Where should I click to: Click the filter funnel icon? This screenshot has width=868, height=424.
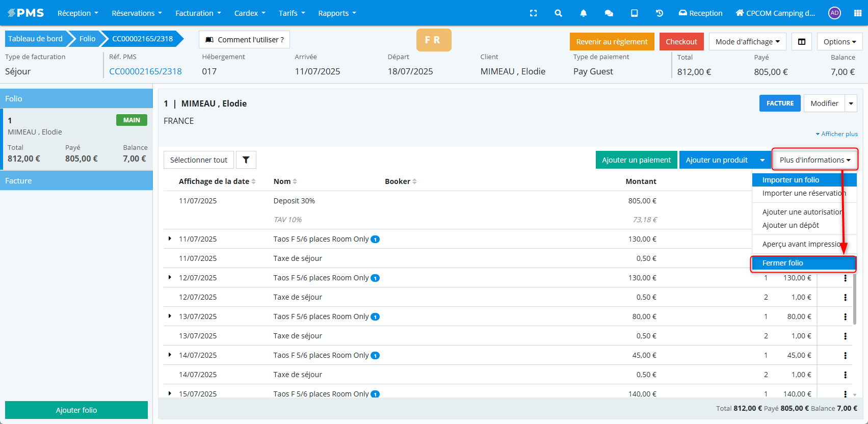click(246, 160)
